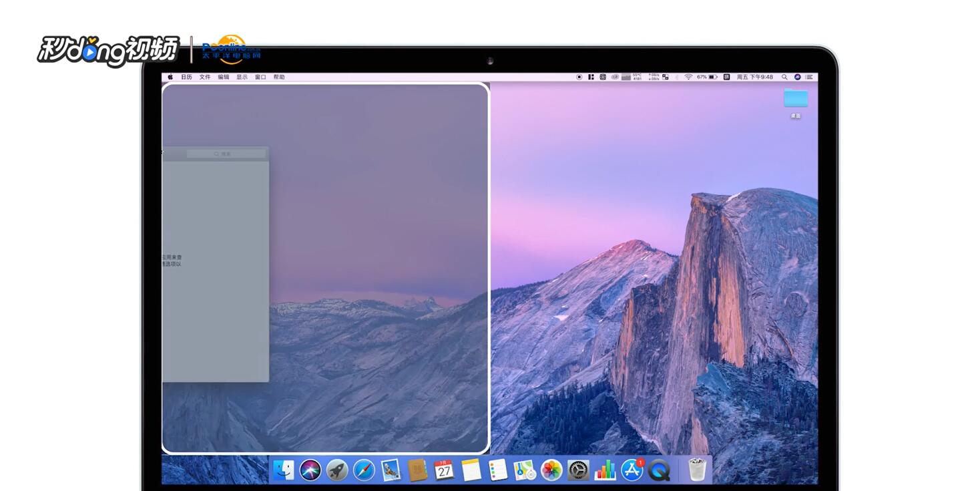
Task: Launch Siri from the Dock
Action: [x=310, y=470]
